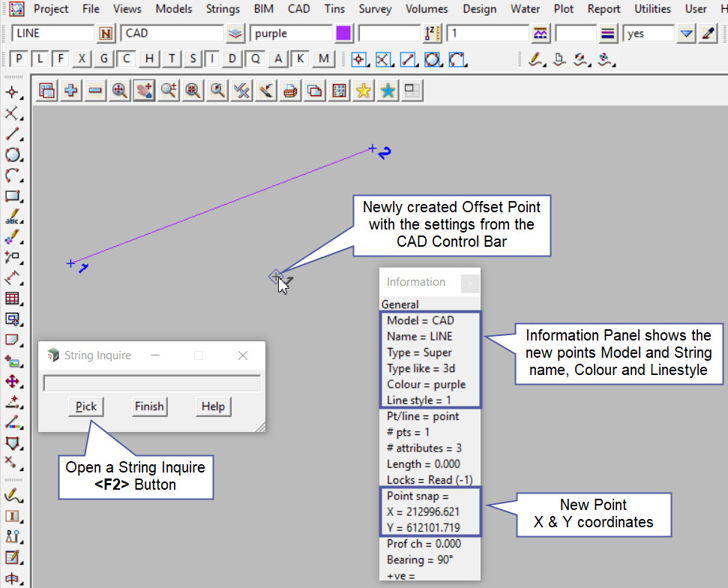The height and width of the screenshot is (588, 728).
Task: Select the create circle tool in left toolbar
Action: [12, 155]
